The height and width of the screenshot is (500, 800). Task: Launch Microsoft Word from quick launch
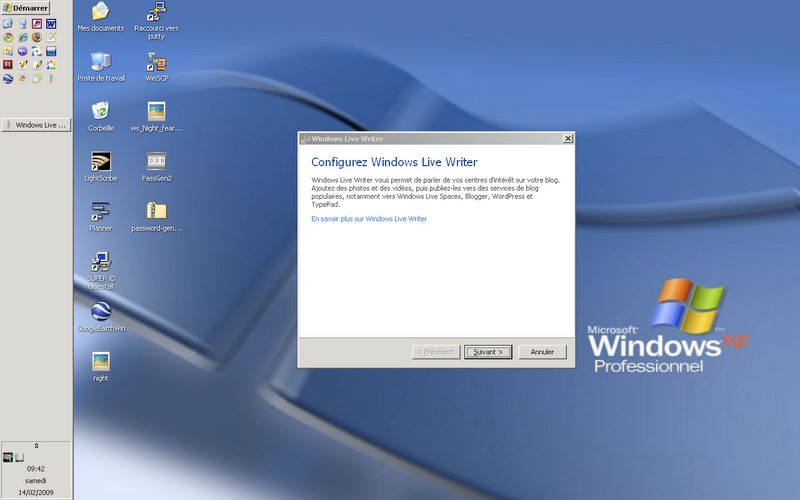pyautogui.click(x=51, y=23)
